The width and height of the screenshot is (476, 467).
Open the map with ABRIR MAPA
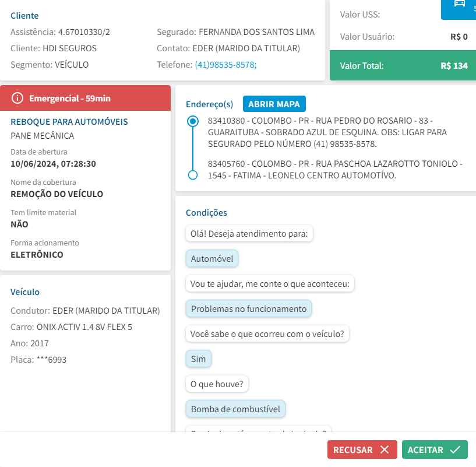click(274, 104)
